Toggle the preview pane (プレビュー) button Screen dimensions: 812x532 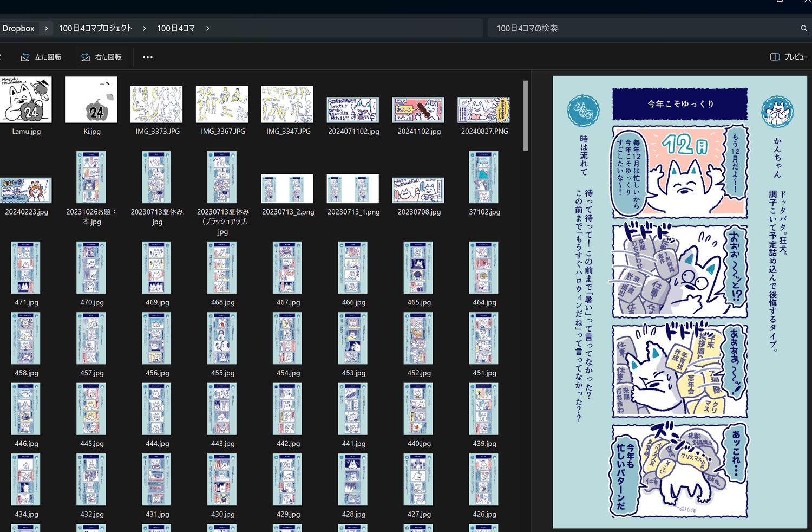pyautogui.click(x=789, y=57)
